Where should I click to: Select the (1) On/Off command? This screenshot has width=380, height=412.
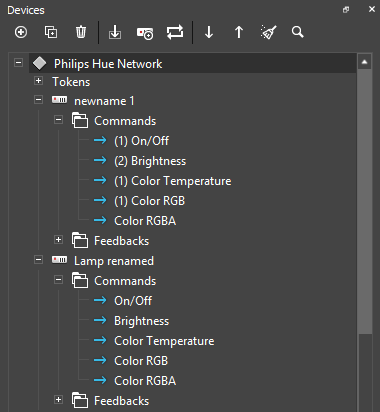(x=141, y=141)
